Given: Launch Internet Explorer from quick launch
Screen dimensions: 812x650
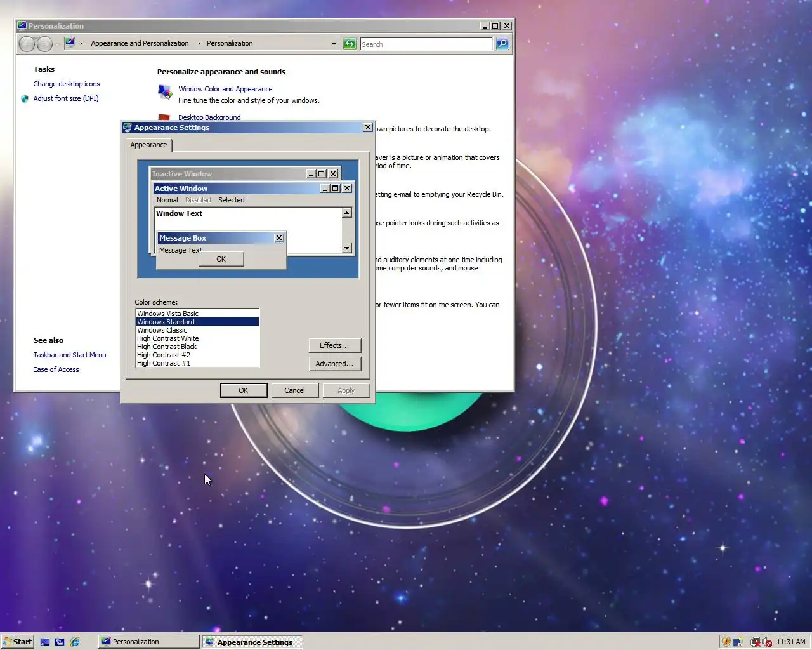Looking at the screenshot, I should (x=75, y=642).
